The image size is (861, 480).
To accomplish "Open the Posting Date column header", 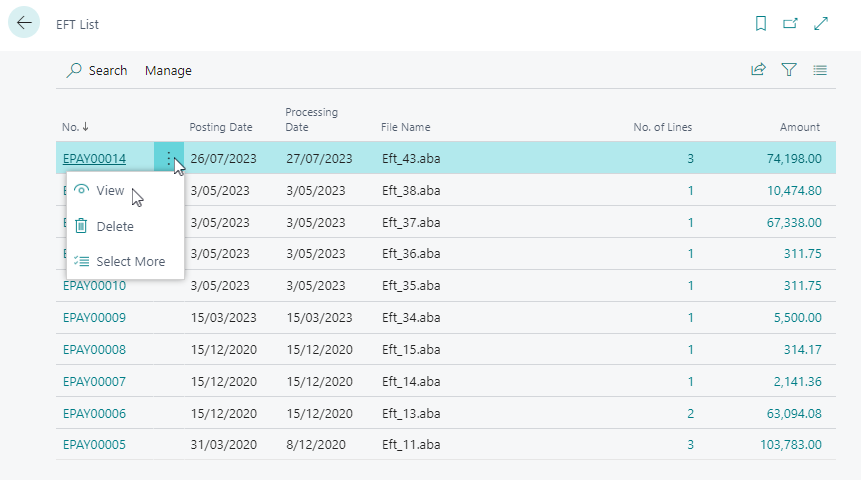I will (x=221, y=127).
